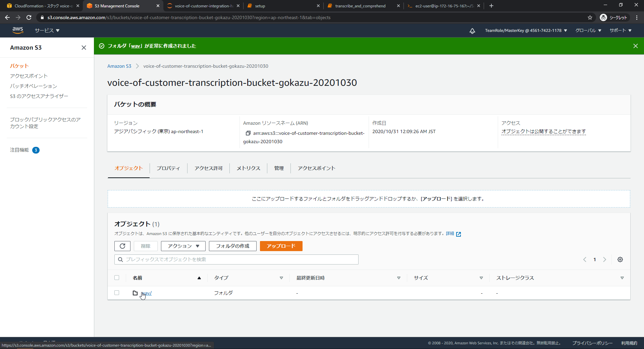644x349 pixels.
Task: Click the AWS logo home icon
Action: [18, 30]
